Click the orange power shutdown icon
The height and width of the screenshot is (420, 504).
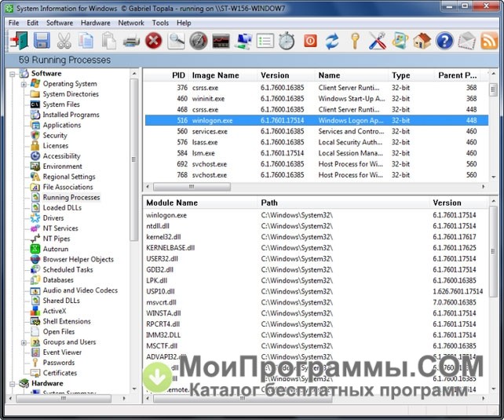coord(311,41)
